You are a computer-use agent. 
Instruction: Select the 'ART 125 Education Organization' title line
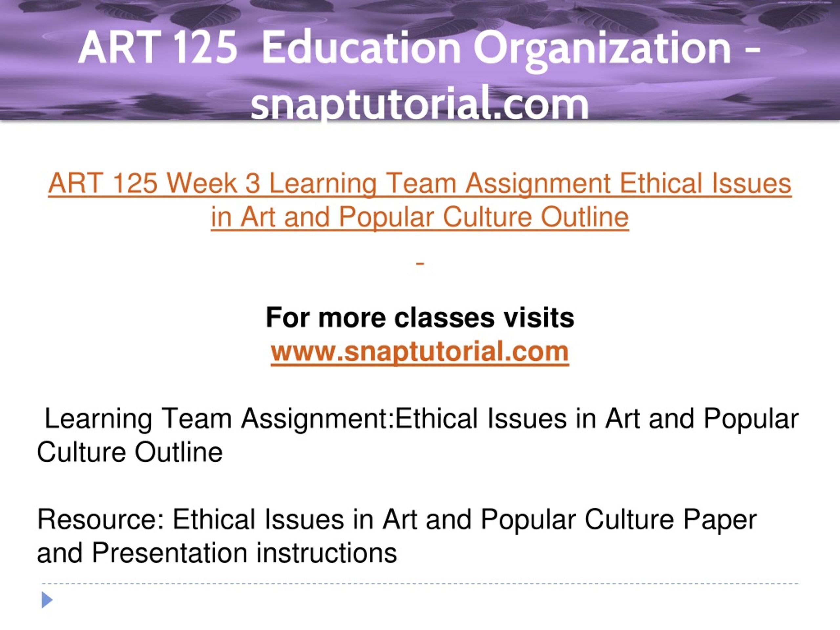point(420,49)
